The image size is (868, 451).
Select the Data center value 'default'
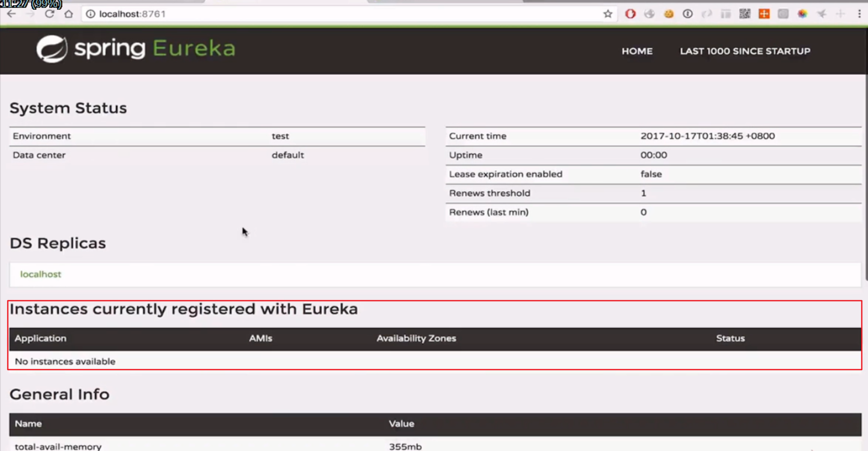(x=287, y=155)
